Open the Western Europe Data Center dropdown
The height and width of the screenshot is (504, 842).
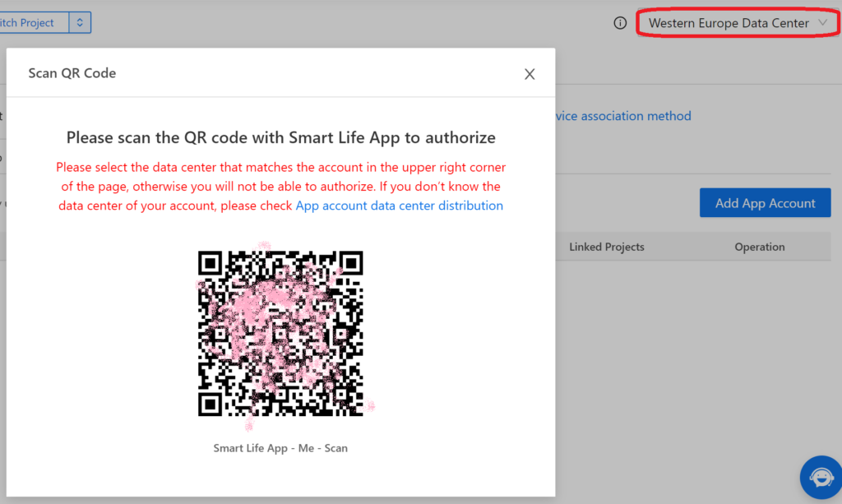pyautogui.click(x=729, y=23)
